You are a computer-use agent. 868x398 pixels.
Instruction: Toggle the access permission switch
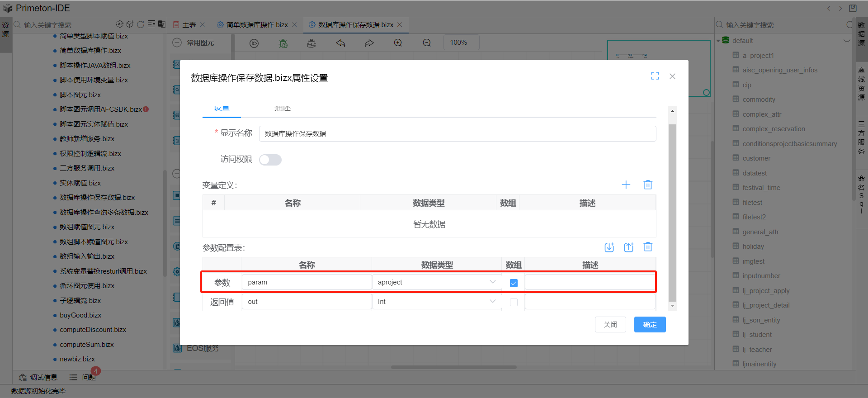coord(270,160)
